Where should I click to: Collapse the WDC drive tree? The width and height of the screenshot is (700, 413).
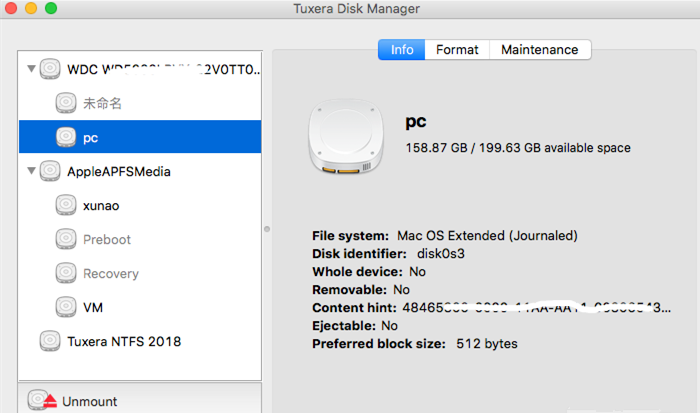(31, 70)
